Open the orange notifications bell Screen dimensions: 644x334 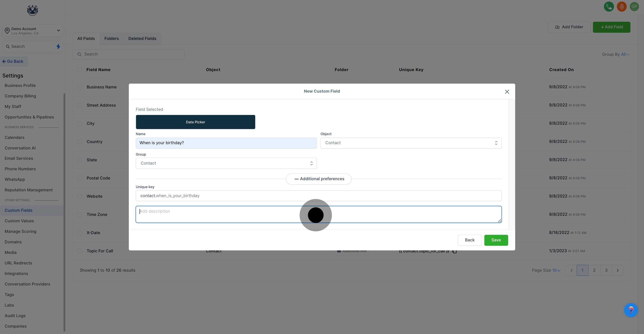(x=621, y=7)
